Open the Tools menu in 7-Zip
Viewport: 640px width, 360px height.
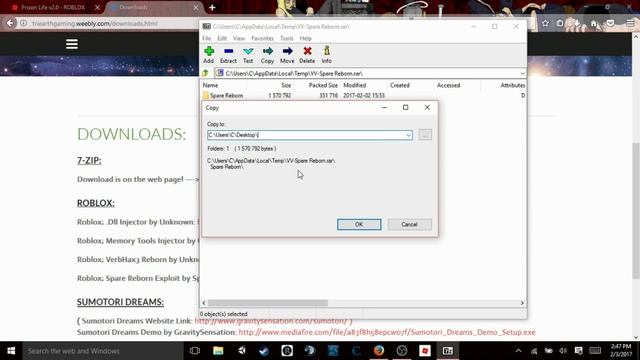[x=287, y=38]
